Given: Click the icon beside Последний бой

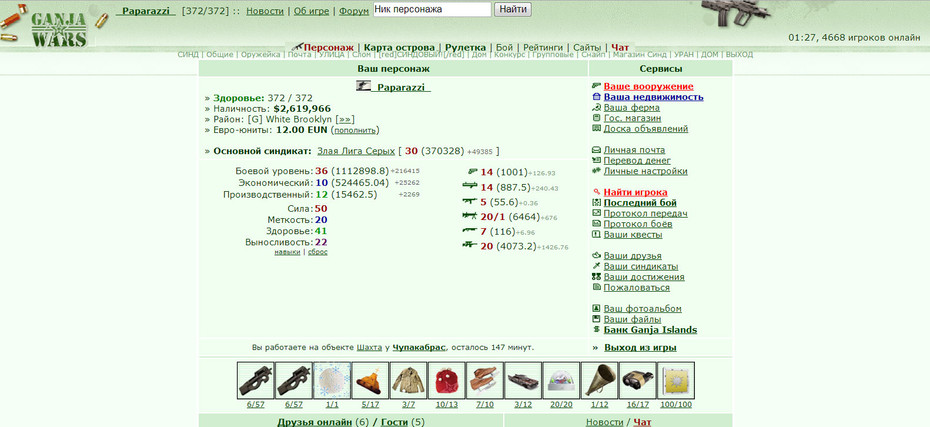Looking at the screenshot, I should (x=597, y=203).
